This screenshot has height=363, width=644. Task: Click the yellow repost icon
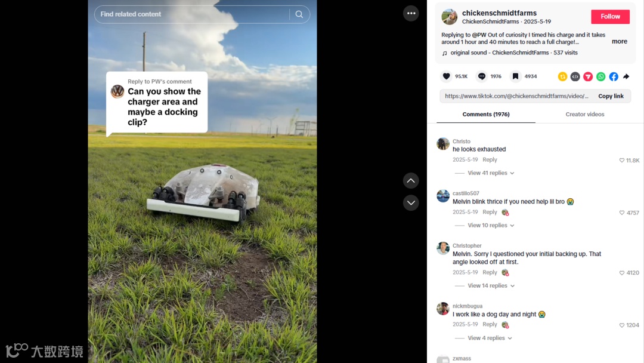563,76
